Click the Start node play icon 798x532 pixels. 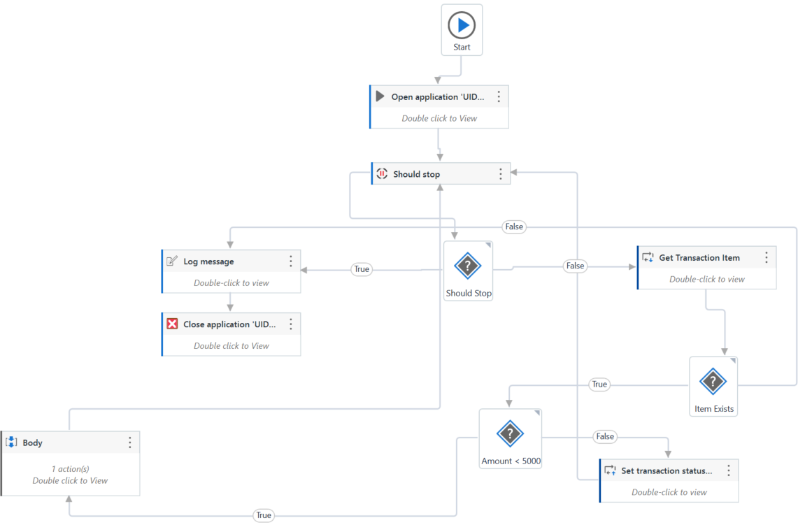(462, 26)
